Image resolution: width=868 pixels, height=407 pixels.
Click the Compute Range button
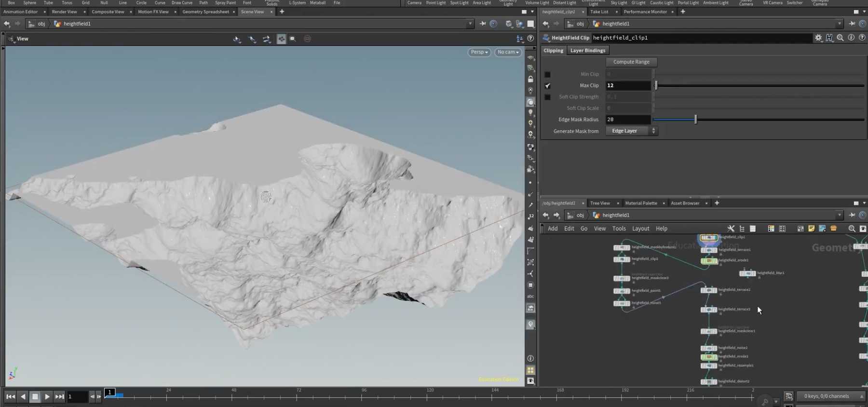(631, 62)
